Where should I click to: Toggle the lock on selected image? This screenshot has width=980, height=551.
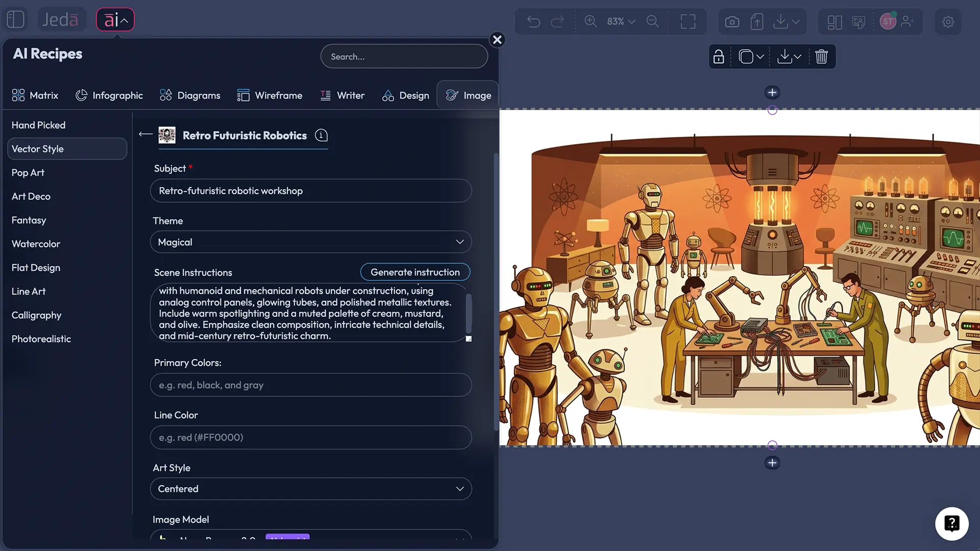719,57
